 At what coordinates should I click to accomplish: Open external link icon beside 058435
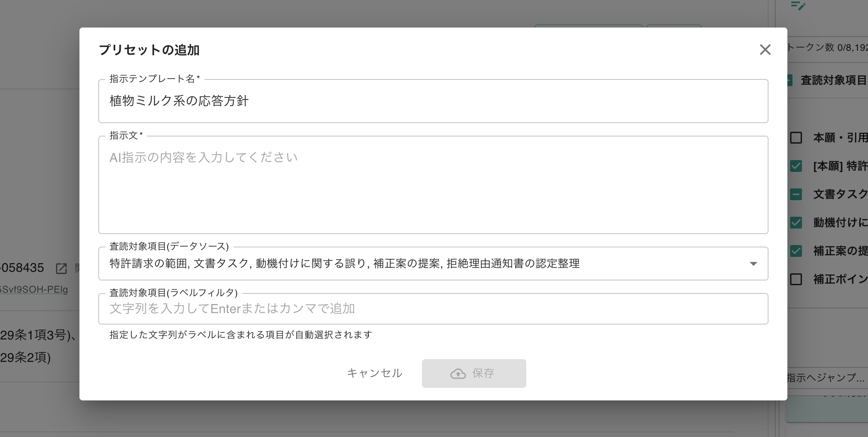(61, 268)
